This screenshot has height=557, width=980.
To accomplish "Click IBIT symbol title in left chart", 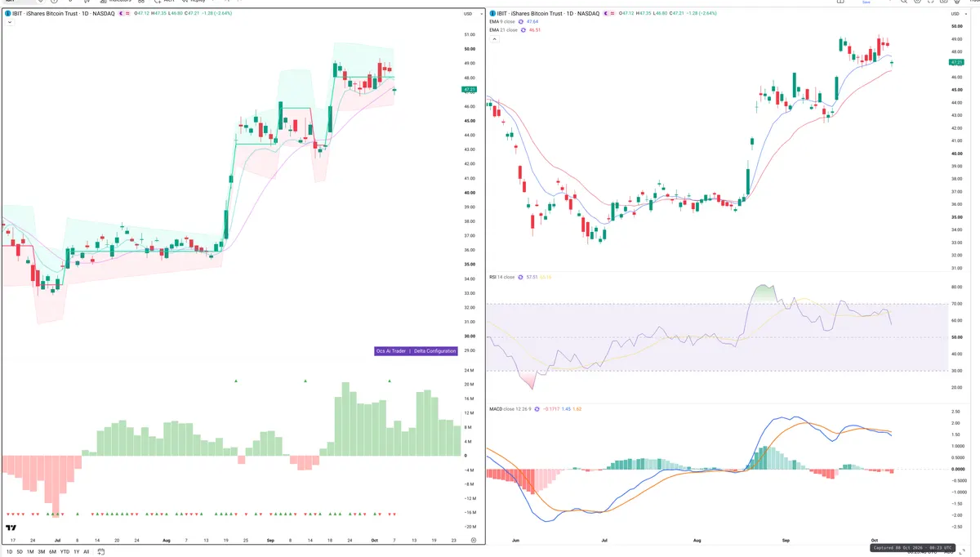I will point(62,14).
